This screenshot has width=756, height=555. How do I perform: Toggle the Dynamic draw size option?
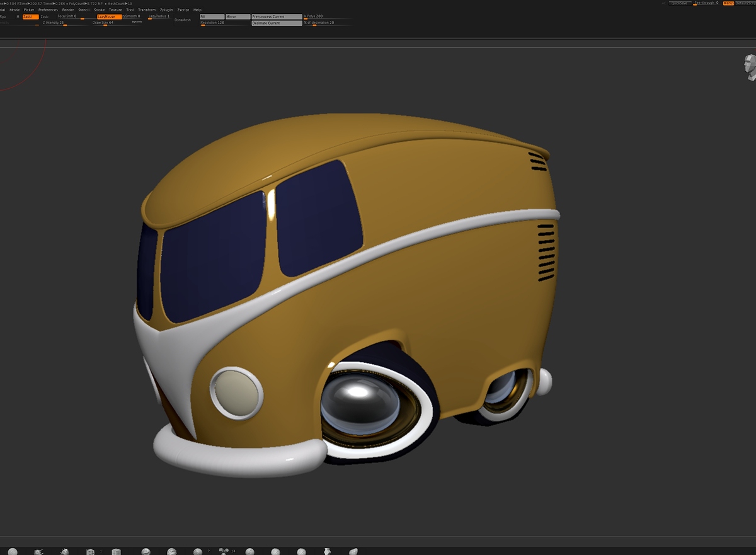pos(137,21)
